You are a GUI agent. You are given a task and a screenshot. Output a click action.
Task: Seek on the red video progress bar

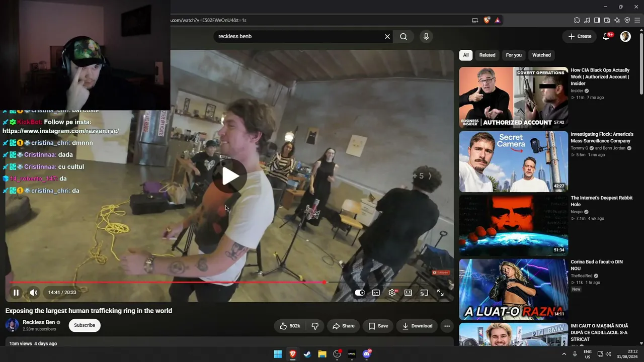(x=229, y=283)
